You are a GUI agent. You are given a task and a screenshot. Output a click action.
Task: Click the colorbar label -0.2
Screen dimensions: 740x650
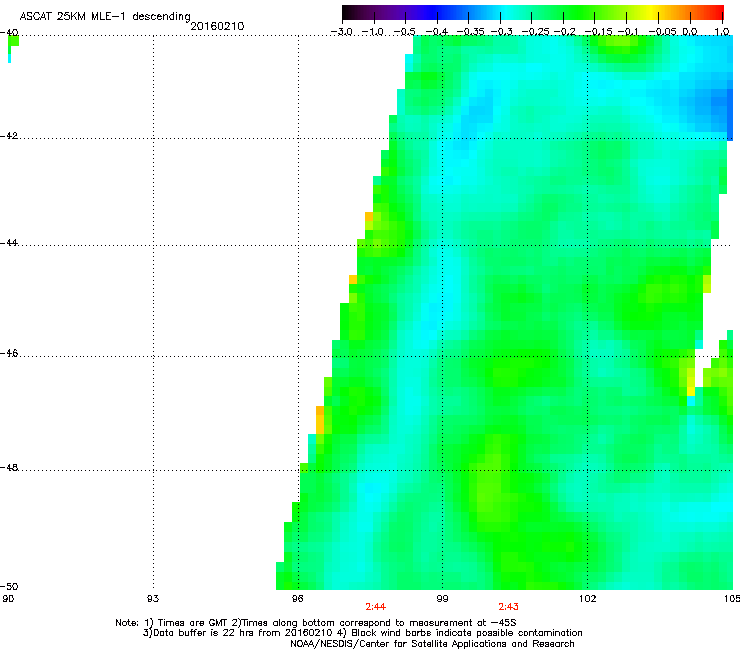[x=564, y=32]
